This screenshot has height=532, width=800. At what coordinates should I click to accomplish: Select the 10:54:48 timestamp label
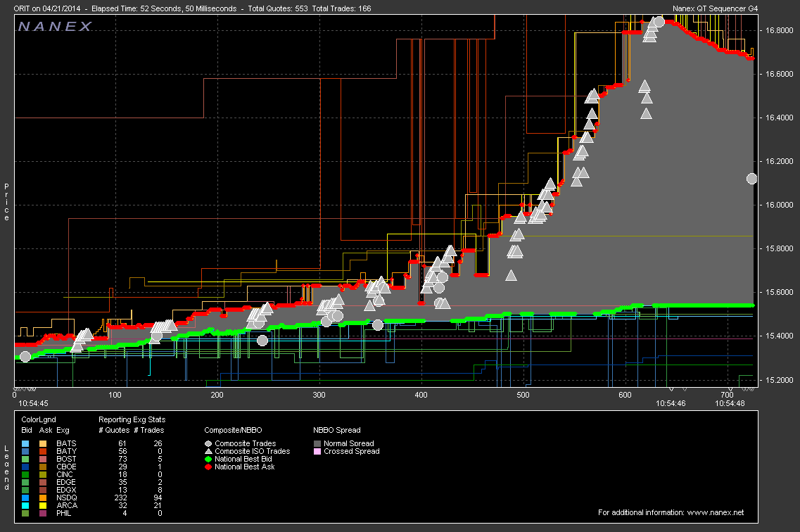tap(730, 403)
